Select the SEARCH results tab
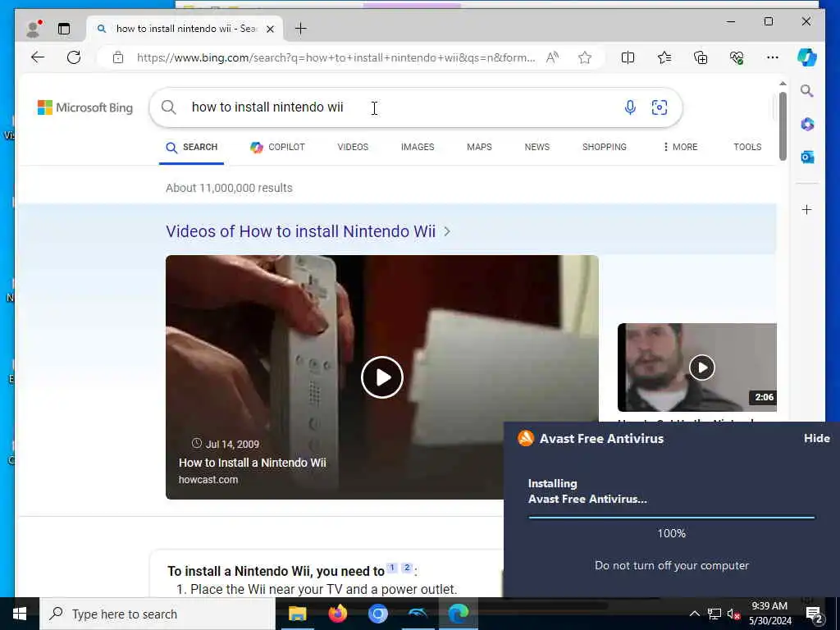 [192, 148]
